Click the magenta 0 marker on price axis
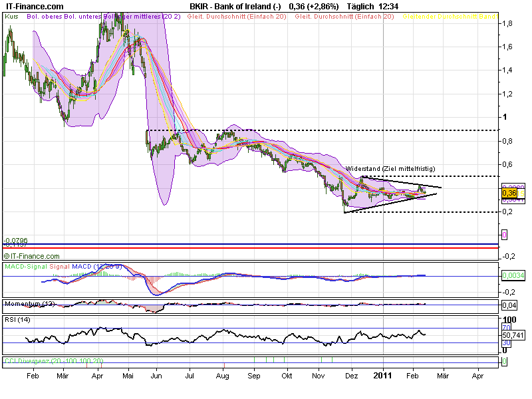 [x=504, y=235]
